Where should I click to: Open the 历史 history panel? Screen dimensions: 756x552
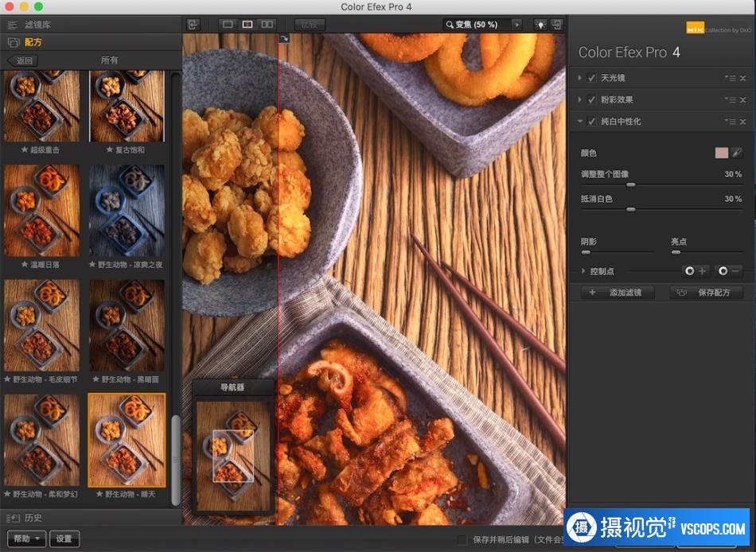coord(91,518)
